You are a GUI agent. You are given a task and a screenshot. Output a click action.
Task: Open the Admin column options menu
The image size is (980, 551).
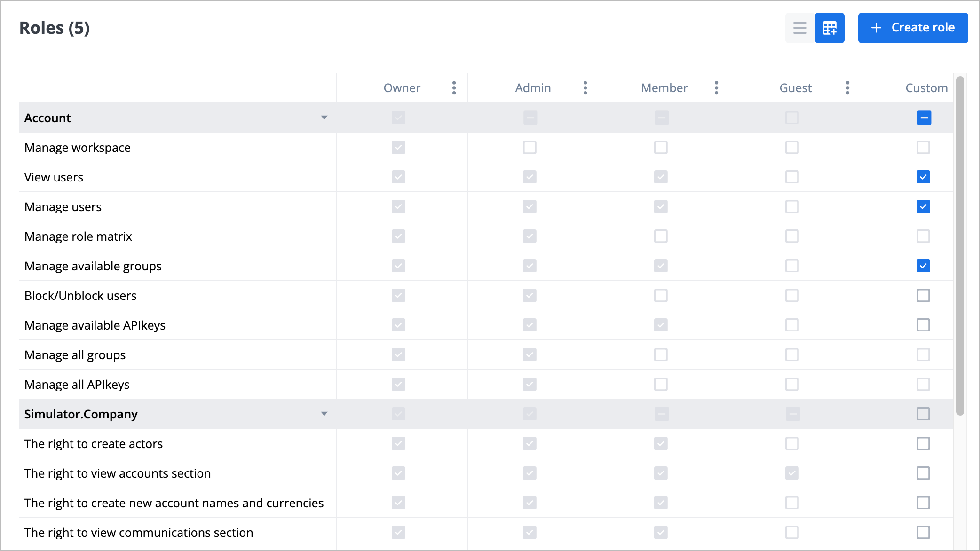(585, 88)
